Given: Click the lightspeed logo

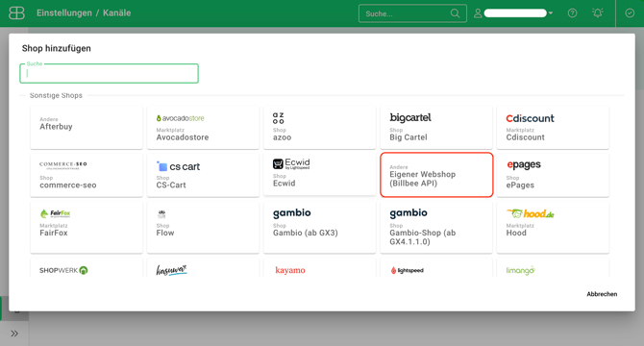Looking at the screenshot, I should point(407,270).
